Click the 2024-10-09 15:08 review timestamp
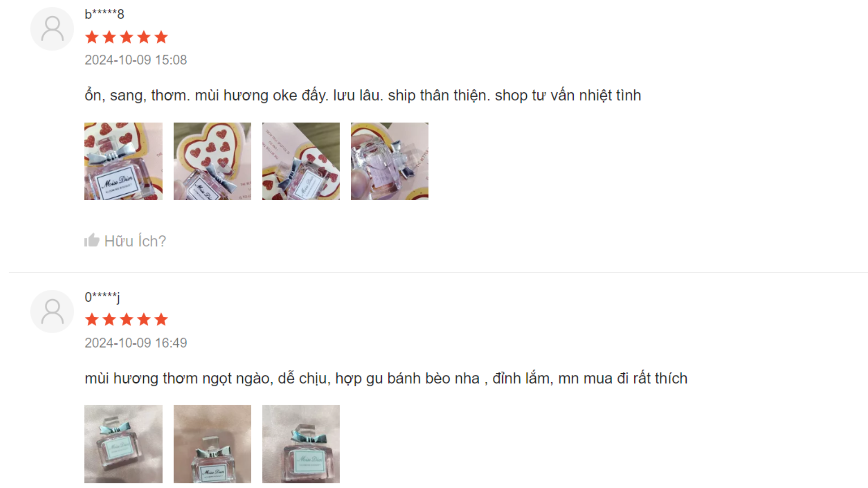This screenshot has height=488, width=868. [x=136, y=60]
